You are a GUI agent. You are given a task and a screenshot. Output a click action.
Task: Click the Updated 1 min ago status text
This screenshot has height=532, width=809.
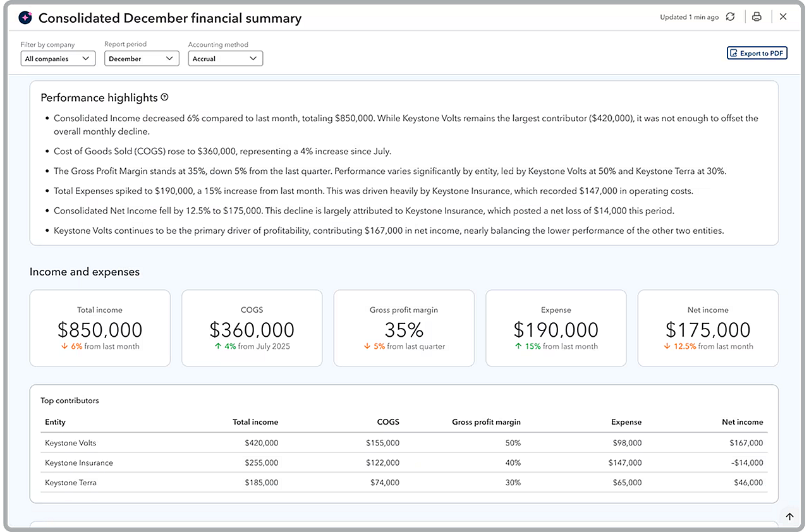(690, 17)
